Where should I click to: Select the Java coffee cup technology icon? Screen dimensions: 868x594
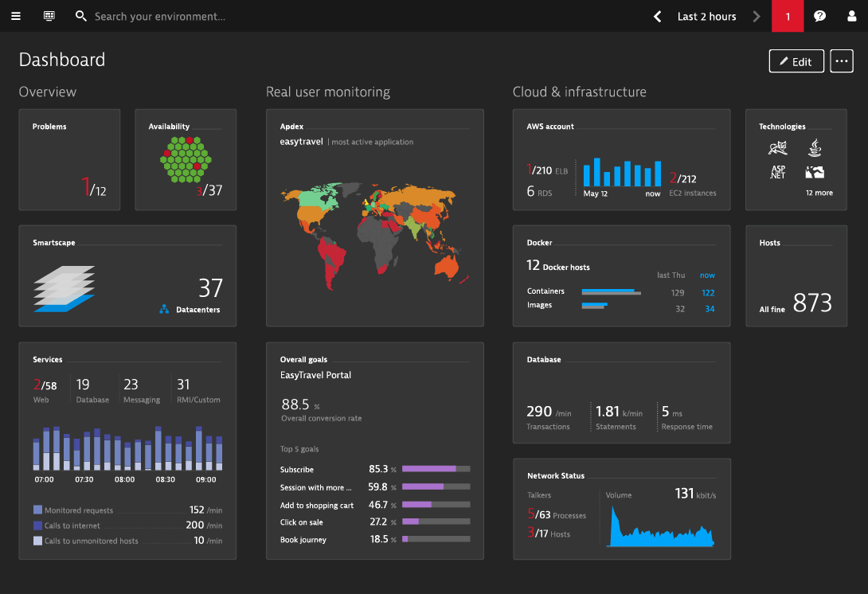click(814, 147)
